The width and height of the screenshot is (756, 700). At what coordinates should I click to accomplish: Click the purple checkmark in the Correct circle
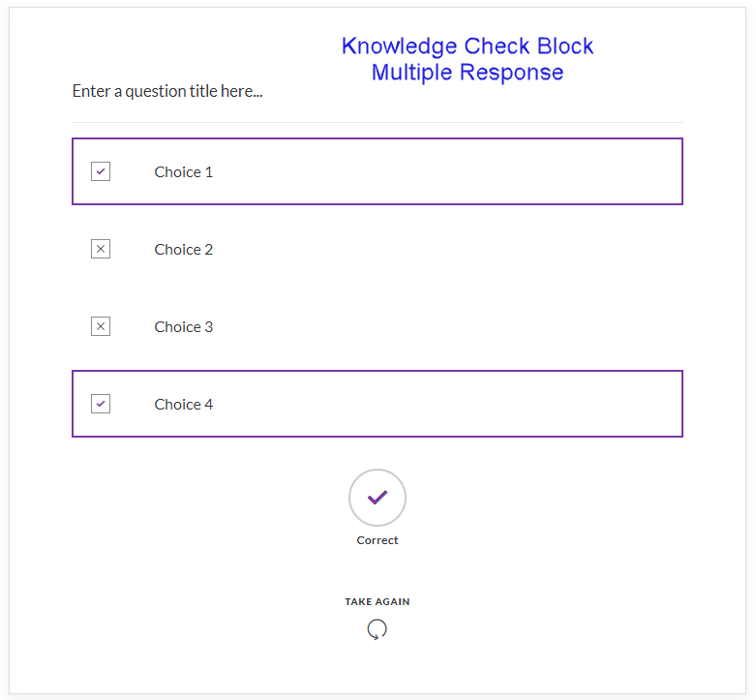coord(378,497)
